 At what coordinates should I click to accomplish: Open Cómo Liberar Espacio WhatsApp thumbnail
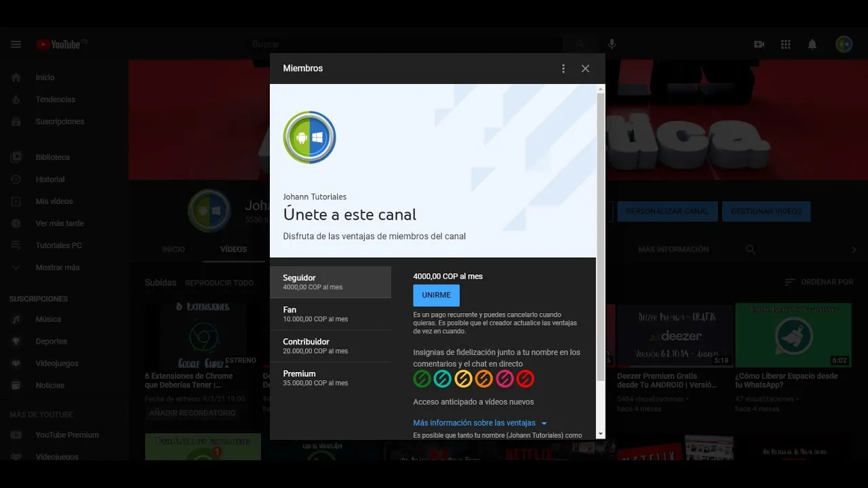click(793, 335)
